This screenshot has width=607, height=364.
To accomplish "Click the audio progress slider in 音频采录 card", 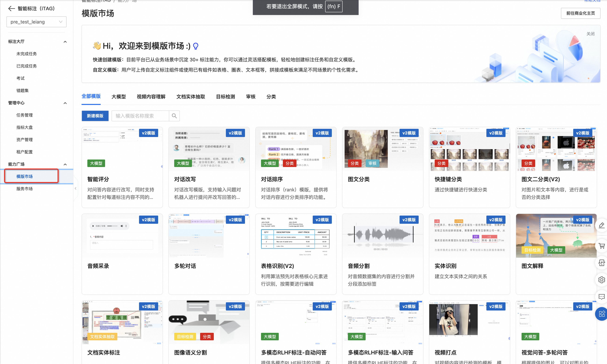I will 112,226.
